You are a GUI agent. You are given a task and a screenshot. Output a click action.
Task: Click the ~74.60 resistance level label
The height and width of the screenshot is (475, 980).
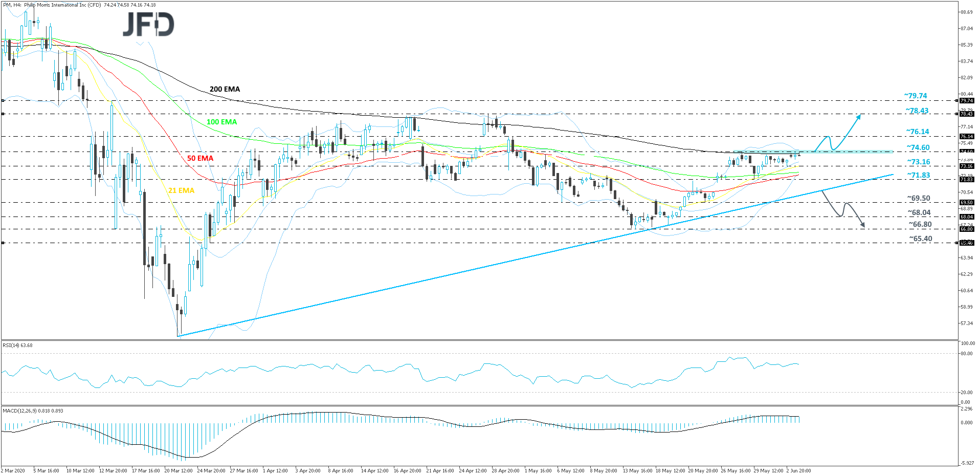918,147
